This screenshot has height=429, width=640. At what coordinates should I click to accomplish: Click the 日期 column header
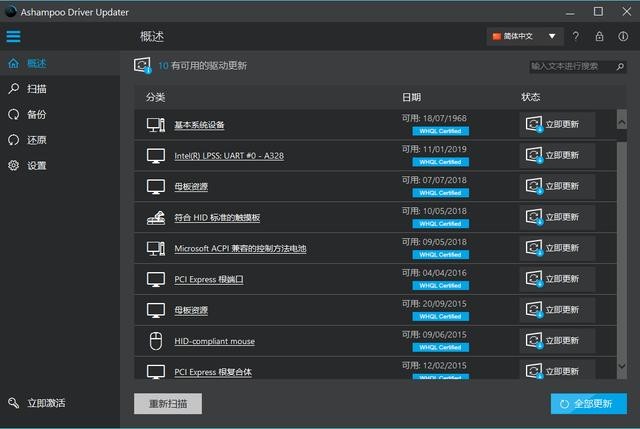411,97
